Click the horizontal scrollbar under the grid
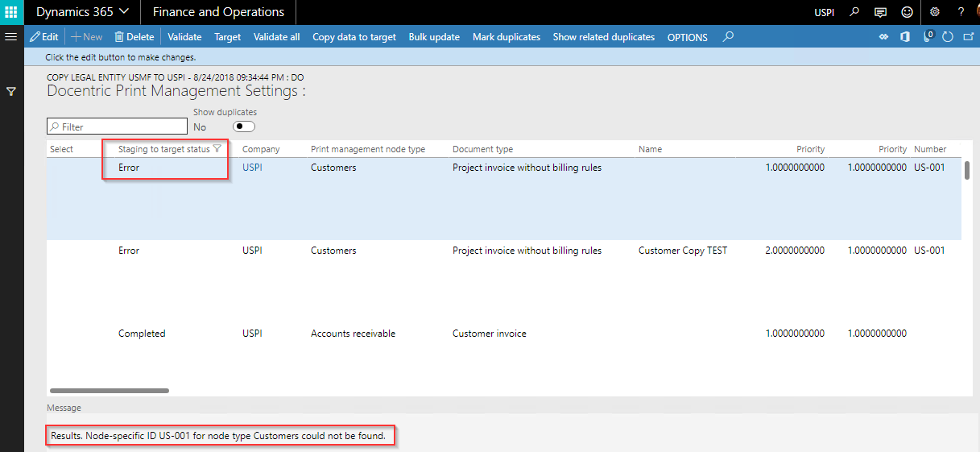This screenshot has height=452, width=980. click(110, 391)
